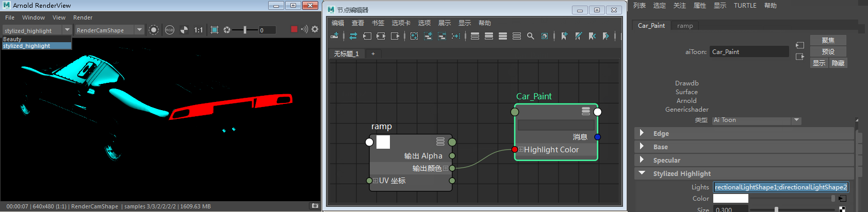
Task: Click the both connections graph icon
Action: click(381, 36)
